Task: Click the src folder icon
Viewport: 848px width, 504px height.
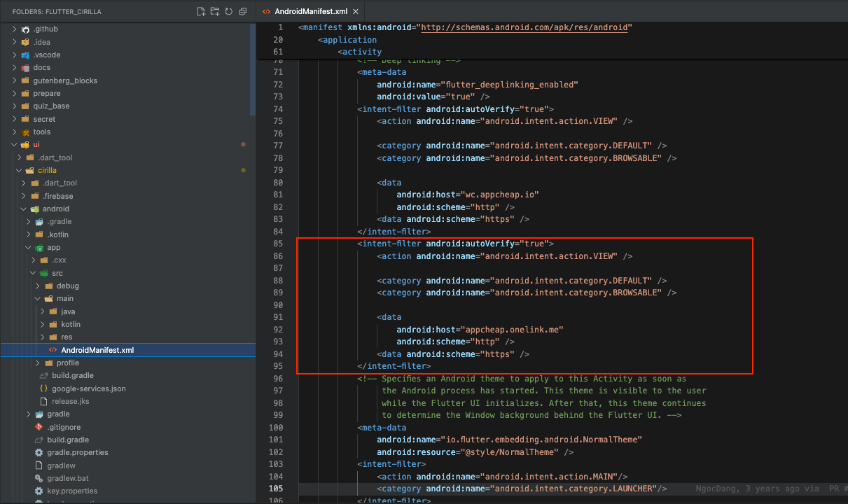Action: coord(44,273)
